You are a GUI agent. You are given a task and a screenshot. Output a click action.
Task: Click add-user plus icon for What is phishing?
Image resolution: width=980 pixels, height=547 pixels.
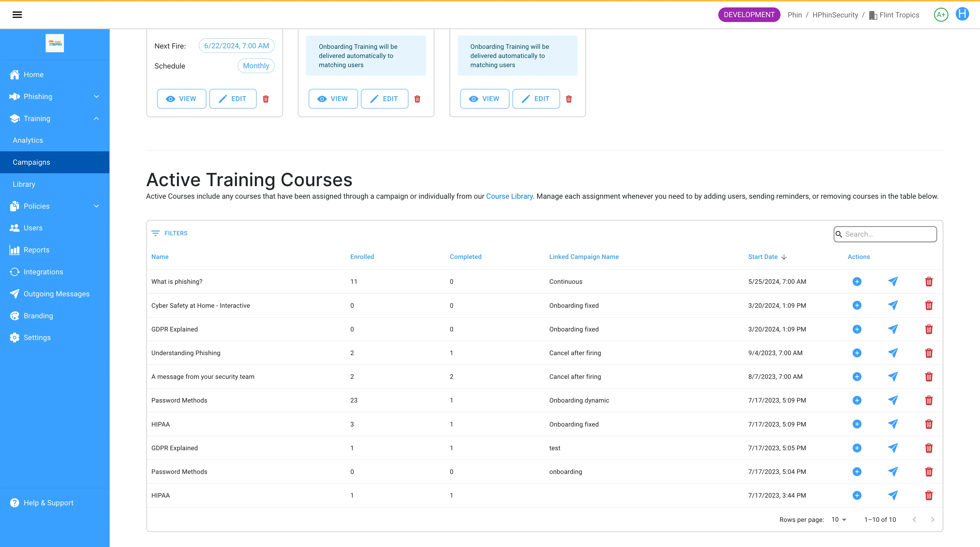[857, 282]
